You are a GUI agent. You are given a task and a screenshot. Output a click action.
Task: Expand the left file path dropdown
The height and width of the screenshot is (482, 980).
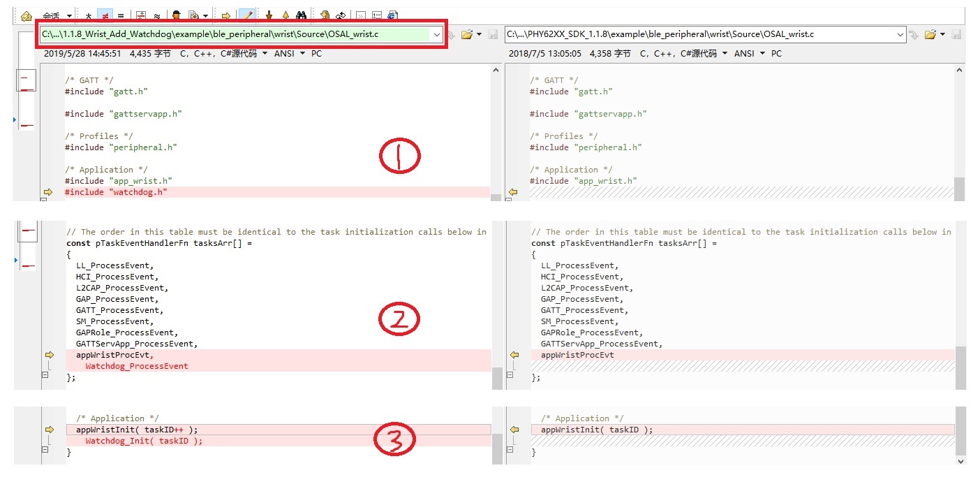436,34
